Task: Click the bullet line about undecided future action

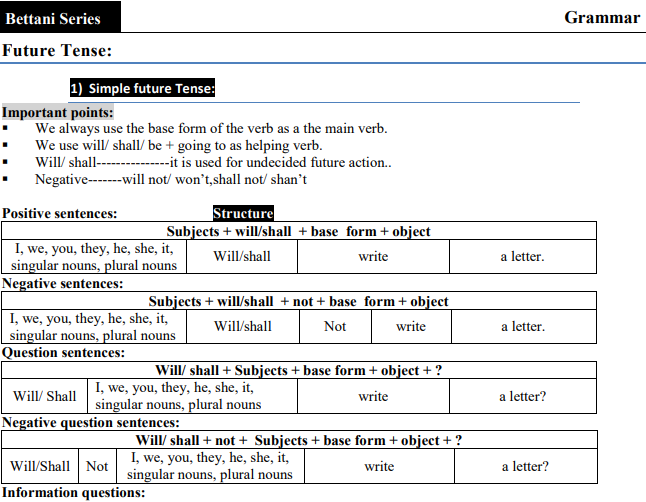Action: click(213, 162)
